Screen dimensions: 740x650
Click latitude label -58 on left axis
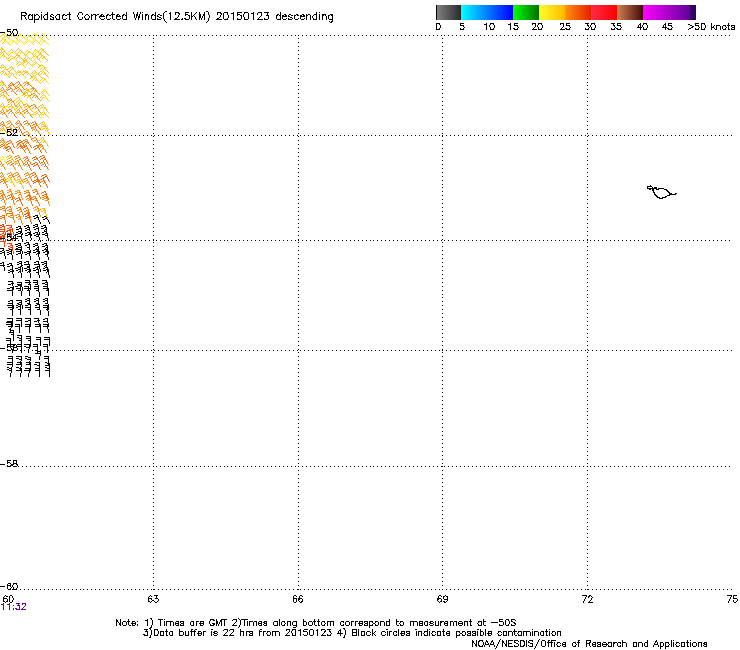click(x=9, y=464)
